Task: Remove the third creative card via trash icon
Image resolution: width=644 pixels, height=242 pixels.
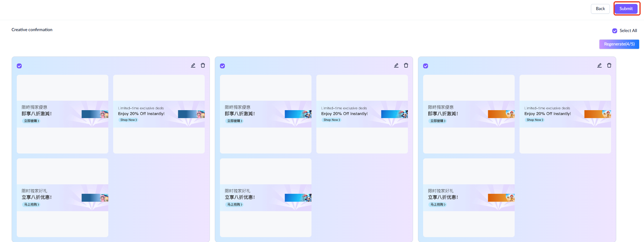Action: [609, 66]
